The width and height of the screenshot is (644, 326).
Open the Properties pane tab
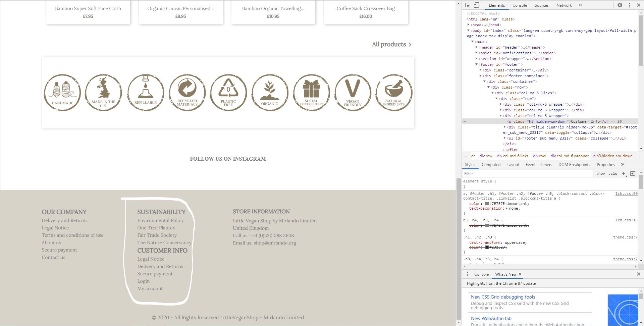click(606, 165)
